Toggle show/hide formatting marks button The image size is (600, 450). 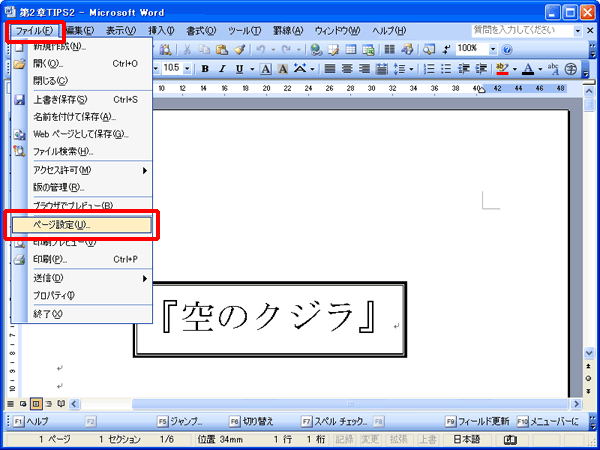click(x=446, y=49)
